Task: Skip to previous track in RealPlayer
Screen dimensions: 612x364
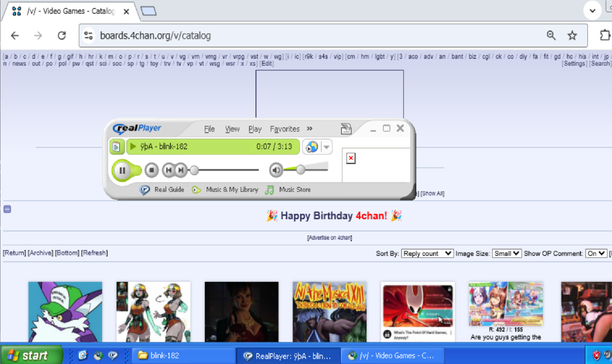Action: coord(168,170)
